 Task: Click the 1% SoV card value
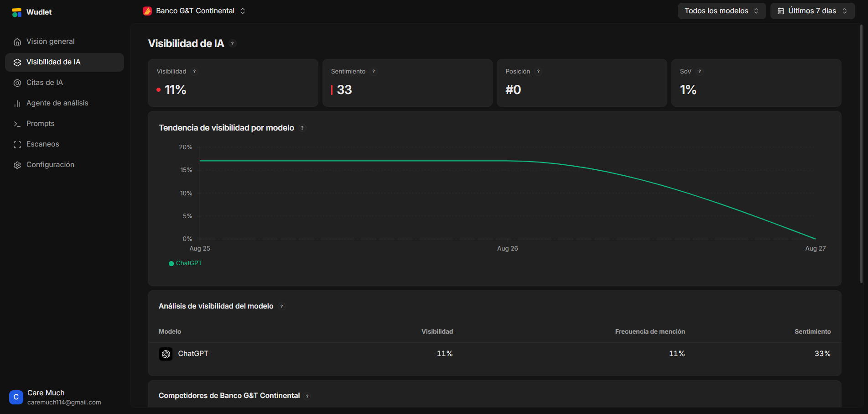688,90
